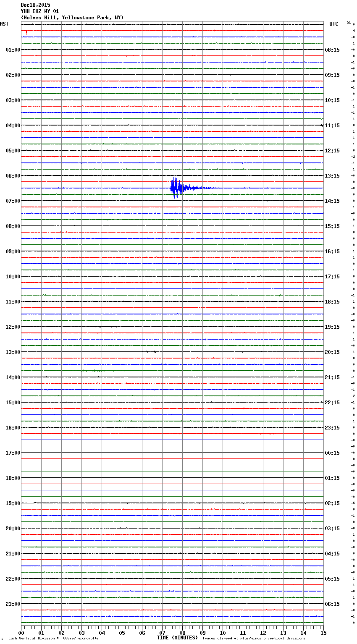Click the black tick mark beside 11:15 UTC

pyautogui.click(x=322, y=125)
